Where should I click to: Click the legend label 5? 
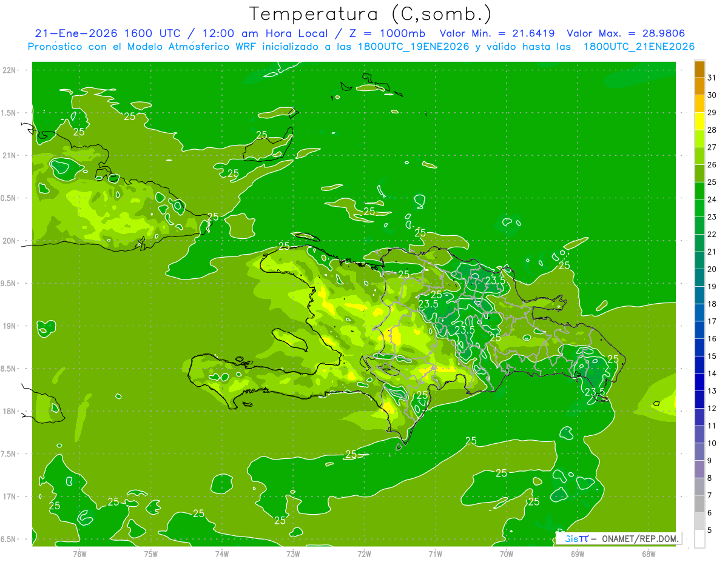(710, 530)
